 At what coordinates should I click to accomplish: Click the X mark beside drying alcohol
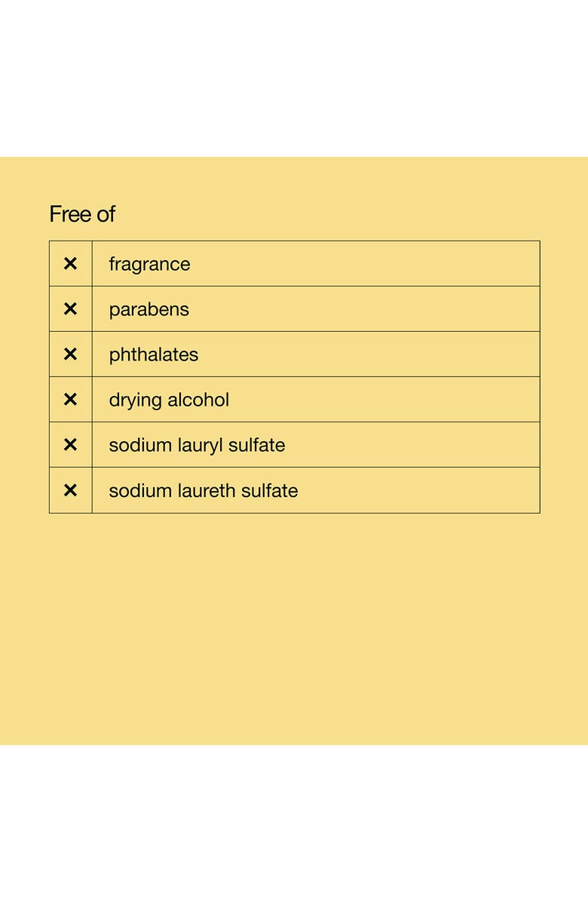coord(70,400)
